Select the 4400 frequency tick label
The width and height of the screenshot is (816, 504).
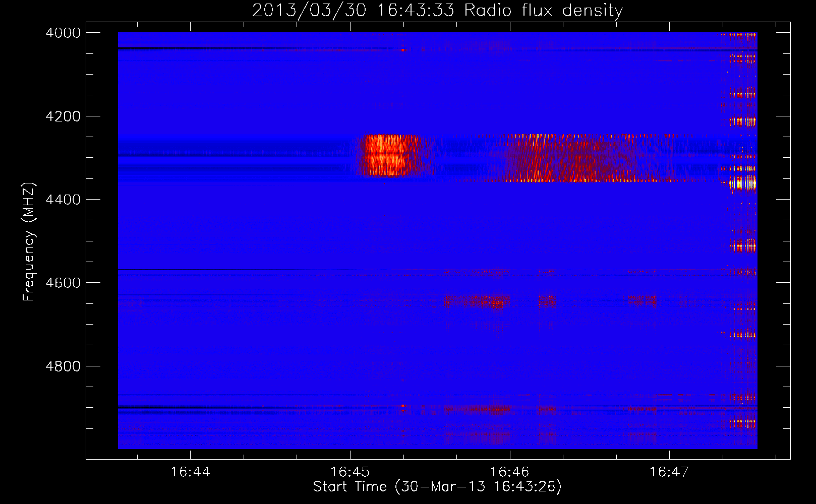coord(63,200)
